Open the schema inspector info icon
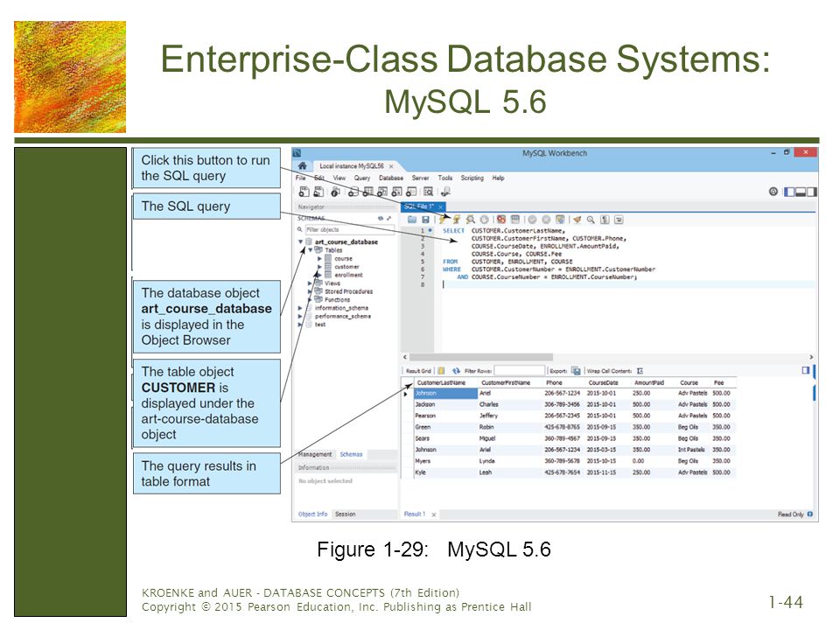This screenshot has height=630, width=840. 335,192
